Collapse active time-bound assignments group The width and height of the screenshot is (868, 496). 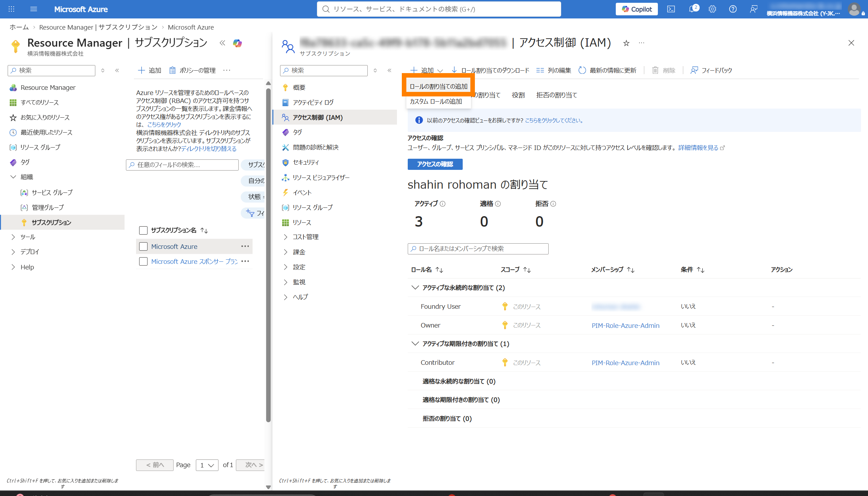415,344
